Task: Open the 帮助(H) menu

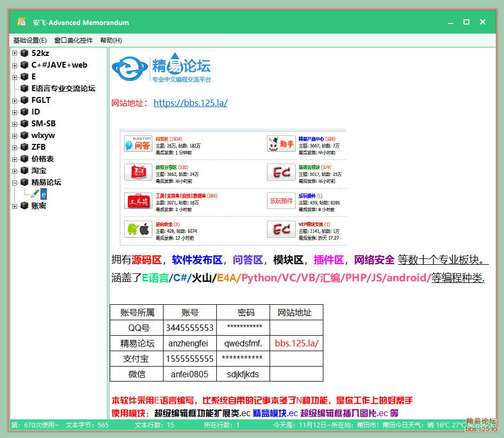Action: pos(111,40)
